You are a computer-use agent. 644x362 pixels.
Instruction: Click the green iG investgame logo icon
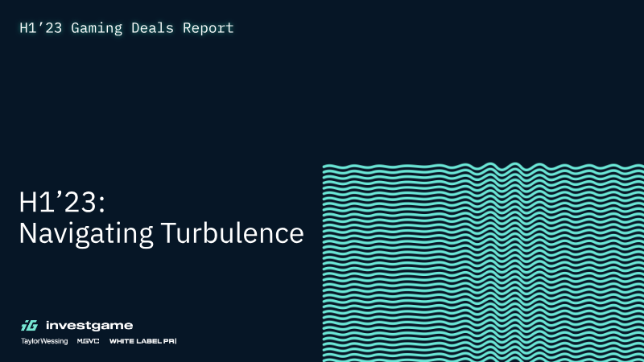tap(29, 326)
